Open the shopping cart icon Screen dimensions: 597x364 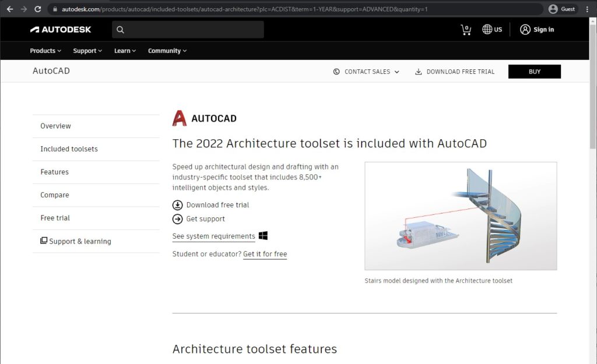click(x=466, y=29)
